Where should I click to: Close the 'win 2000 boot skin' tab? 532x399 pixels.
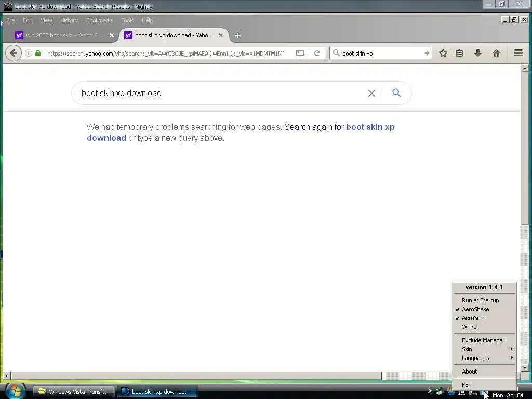pos(112,35)
